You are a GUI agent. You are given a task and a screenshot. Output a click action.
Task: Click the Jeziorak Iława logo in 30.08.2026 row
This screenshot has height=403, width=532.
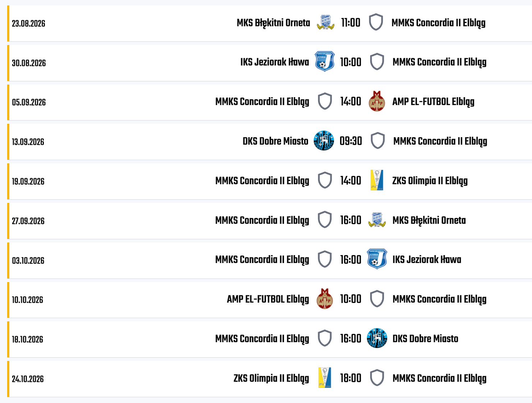coord(325,62)
